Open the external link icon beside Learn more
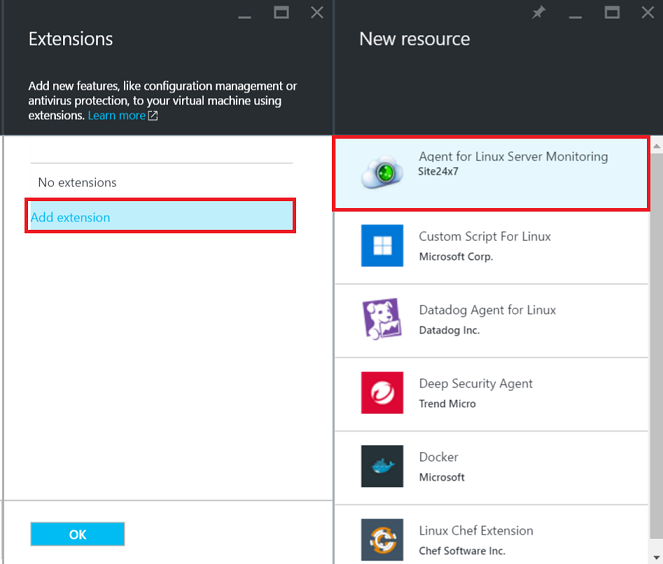 (x=153, y=116)
